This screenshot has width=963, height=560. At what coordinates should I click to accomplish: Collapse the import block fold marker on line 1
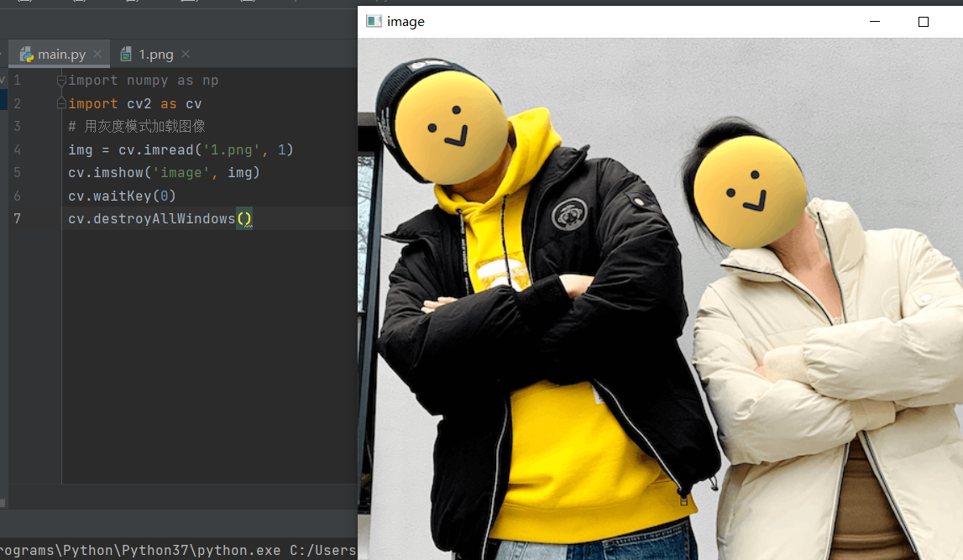click(x=61, y=81)
